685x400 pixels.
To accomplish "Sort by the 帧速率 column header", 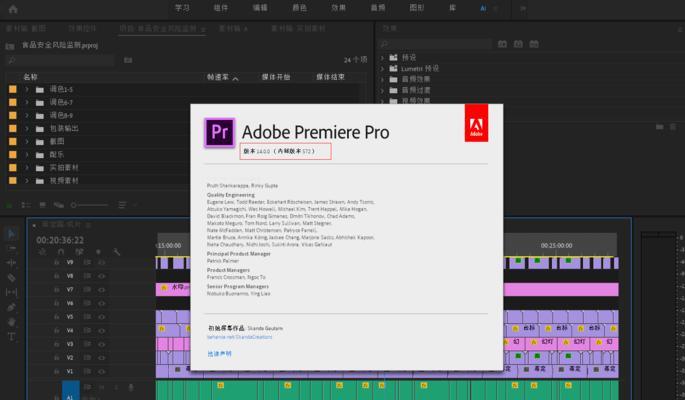I will [x=218, y=77].
